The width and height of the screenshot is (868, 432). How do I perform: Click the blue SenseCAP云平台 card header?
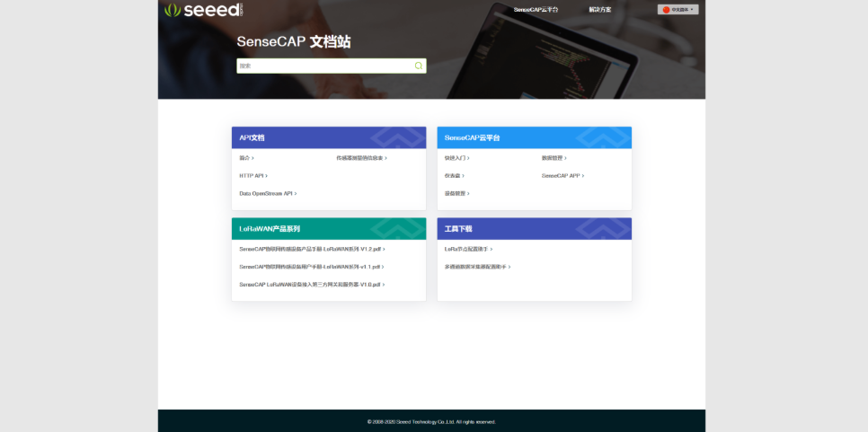(535, 137)
